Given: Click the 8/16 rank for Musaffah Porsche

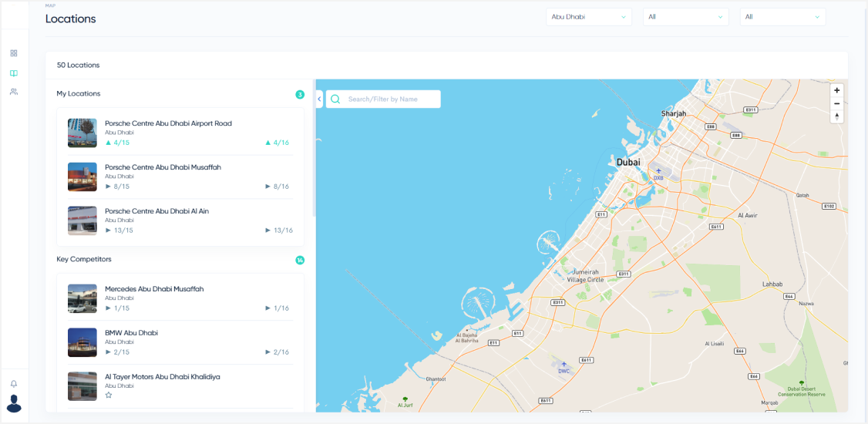Looking at the screenshot, I should 277,187.
